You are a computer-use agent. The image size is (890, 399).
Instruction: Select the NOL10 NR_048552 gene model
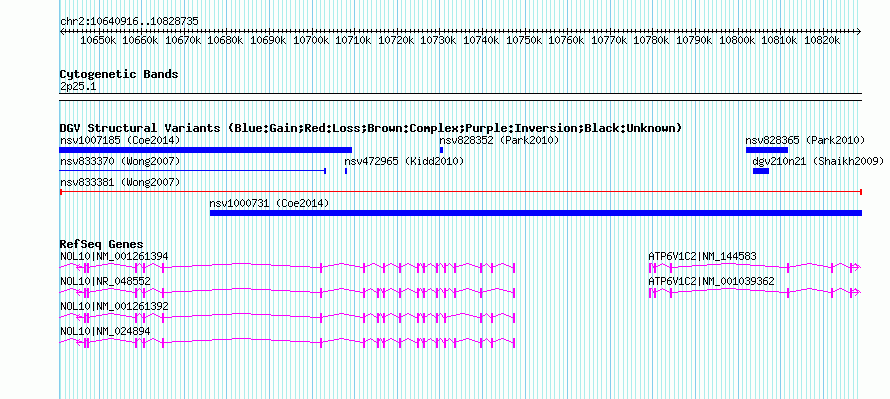(x=287, y=292)
